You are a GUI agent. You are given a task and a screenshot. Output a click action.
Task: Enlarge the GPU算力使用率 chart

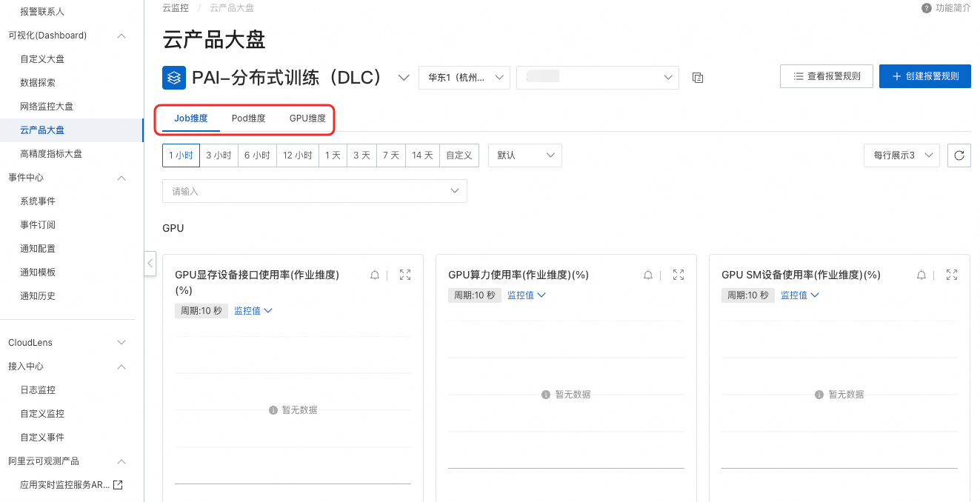pos(679,275)
